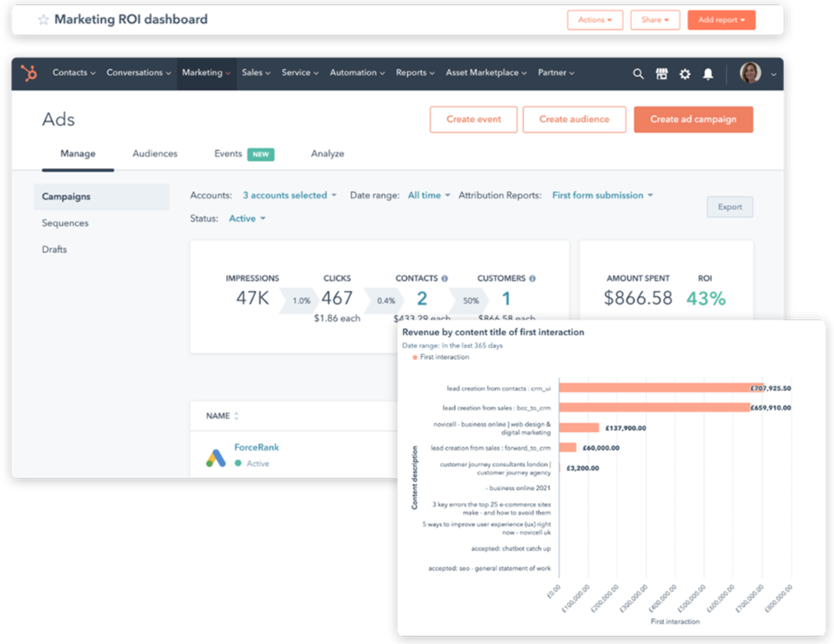
Task: Click the HubSpot sprocket logo
Action: tap(28, 73)
